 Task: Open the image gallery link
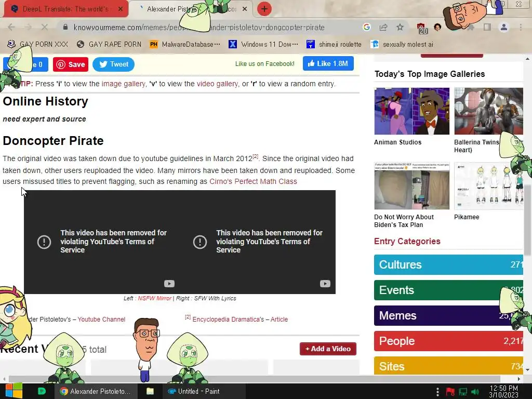(x=123, y=84)
